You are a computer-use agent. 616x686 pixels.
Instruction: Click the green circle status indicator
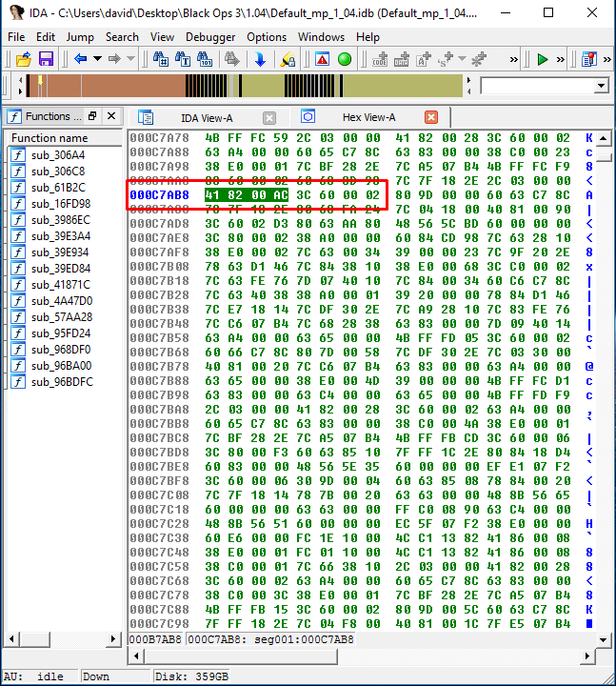click(x=345, y=59)
